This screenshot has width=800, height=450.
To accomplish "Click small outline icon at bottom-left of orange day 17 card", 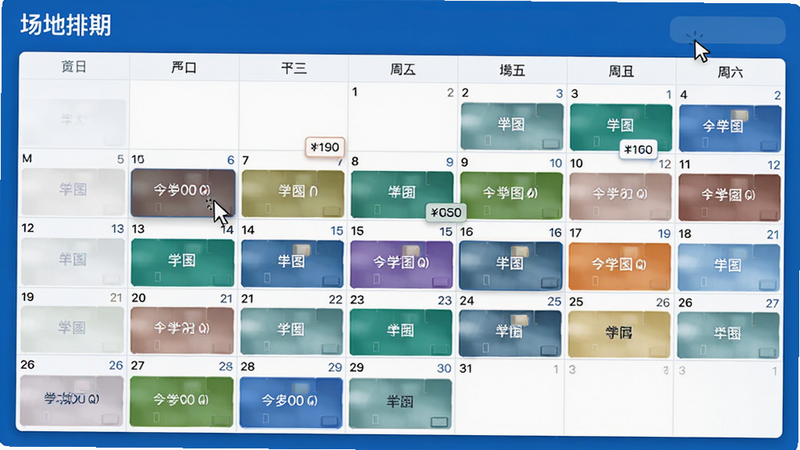I will point(595,281).
